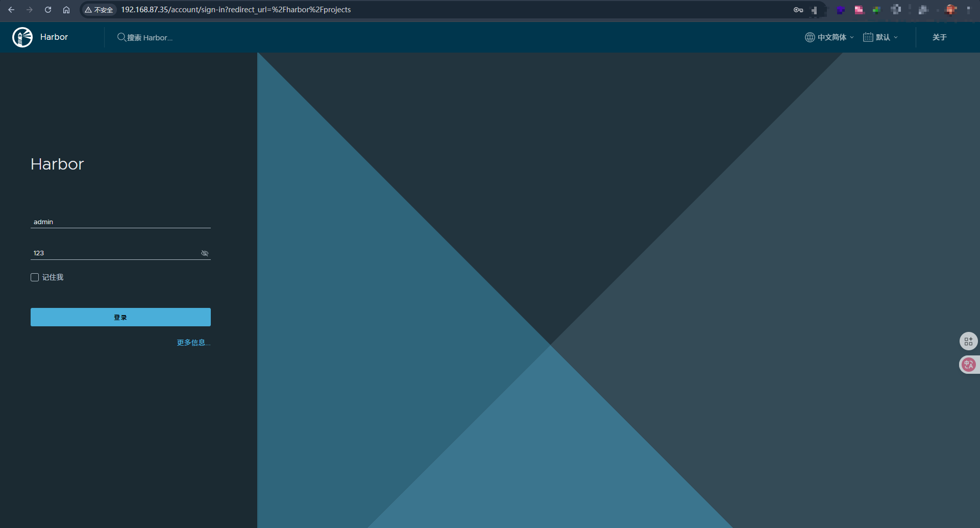Open the 关于 about link
Image resolution: width=980 pixels, height=528 pixels.
point(940,37)
